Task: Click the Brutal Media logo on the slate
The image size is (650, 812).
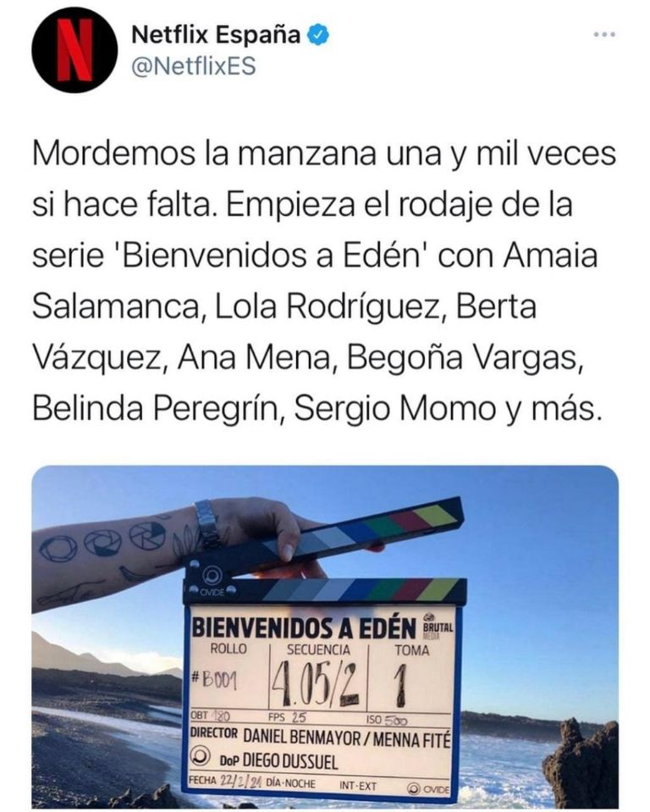Action: [x=437, y=626]
